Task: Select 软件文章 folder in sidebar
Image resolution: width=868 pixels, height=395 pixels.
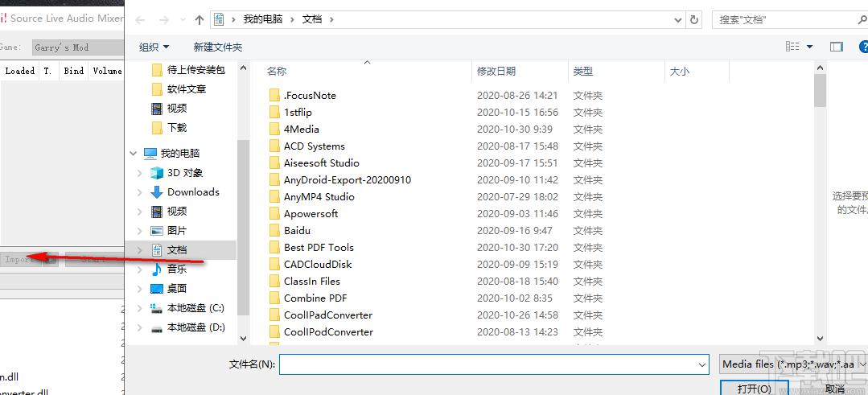Action: 187,89
